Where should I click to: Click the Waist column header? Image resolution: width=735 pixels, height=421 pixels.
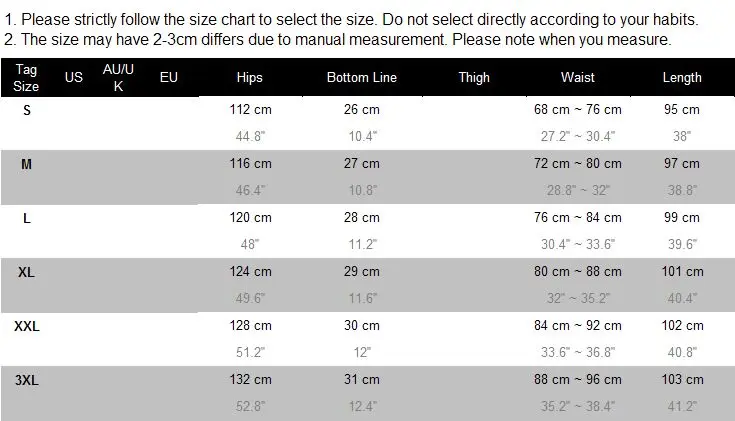[578, 78]
